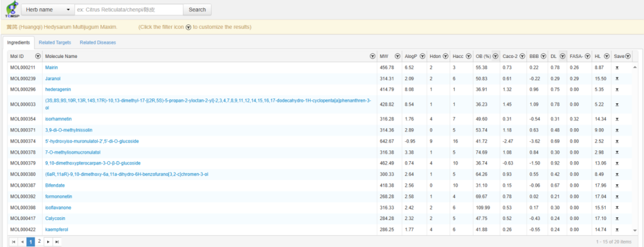Open the Mol ID column filter

coord(38,56)
